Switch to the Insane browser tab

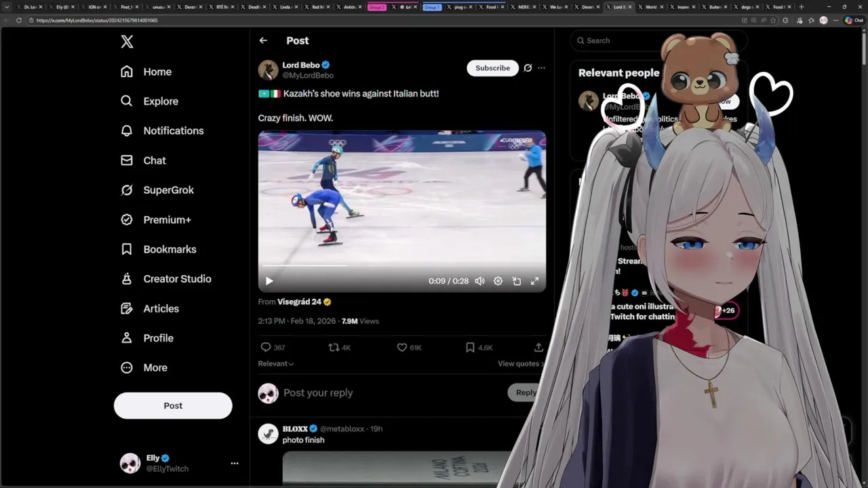(x=681, y=7)
